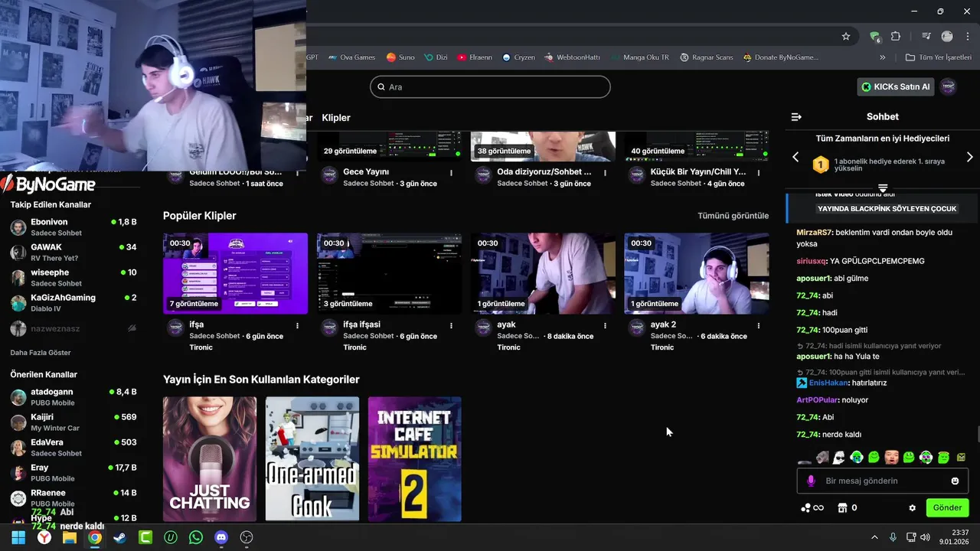Show hidden system tray icons
This screenshot has height=551, width=980.
874,538
